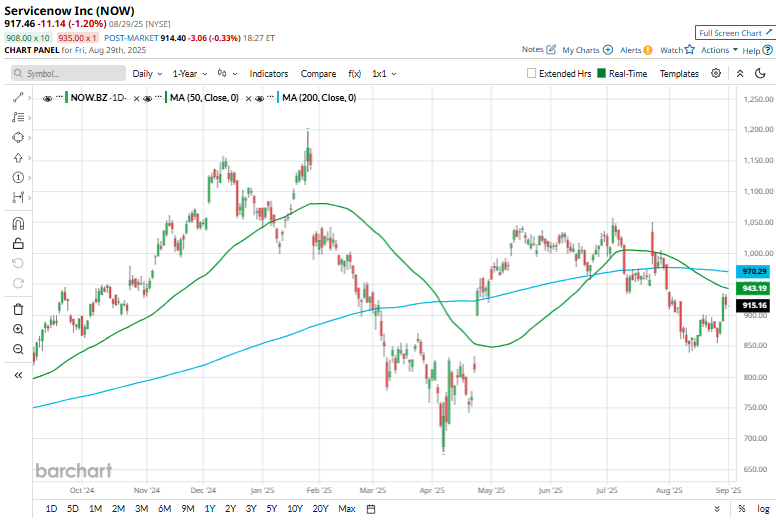Expand the trend line tool submenu arrow
The image size is (776, 521).
pyautogui.click(x=29, y=98)
